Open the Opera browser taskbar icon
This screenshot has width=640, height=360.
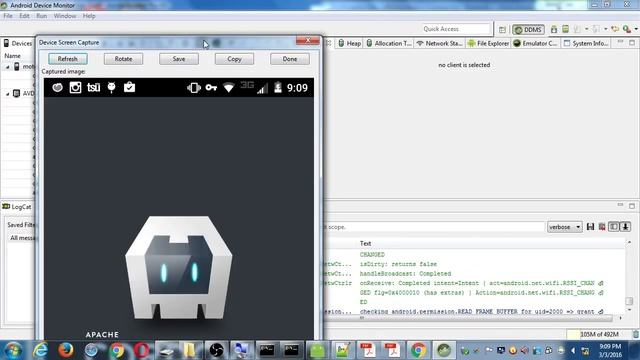tap(141, 350)
